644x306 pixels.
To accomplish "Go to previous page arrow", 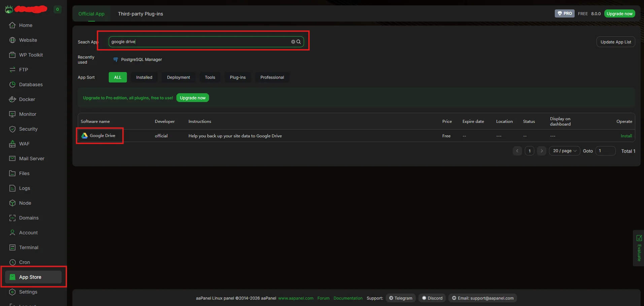I will coord(517,151).
